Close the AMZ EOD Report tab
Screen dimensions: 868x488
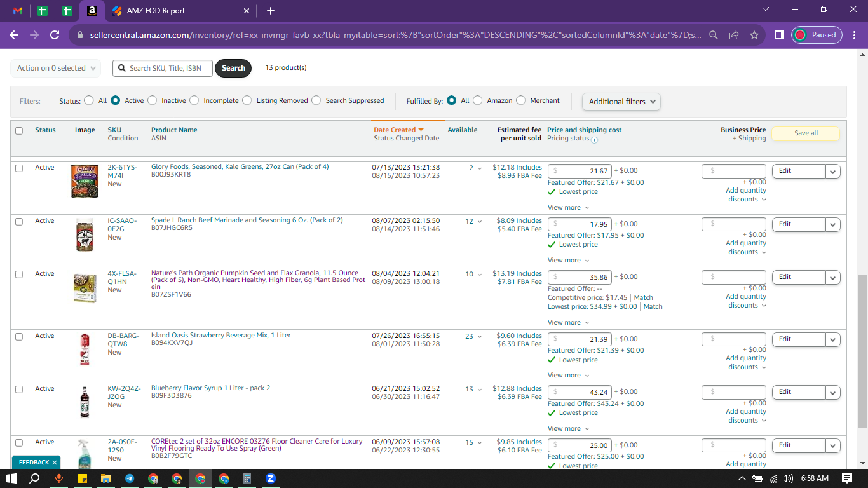(x=247, y=11)
